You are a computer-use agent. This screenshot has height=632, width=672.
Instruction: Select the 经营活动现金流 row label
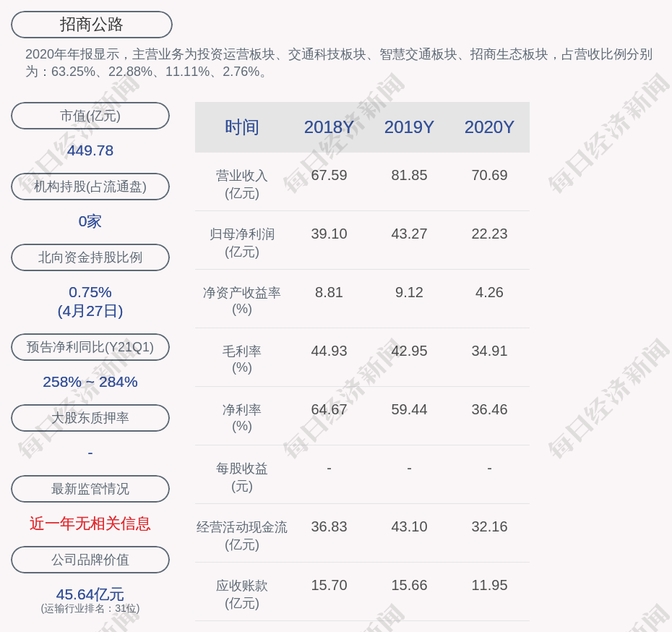point(242,527)
